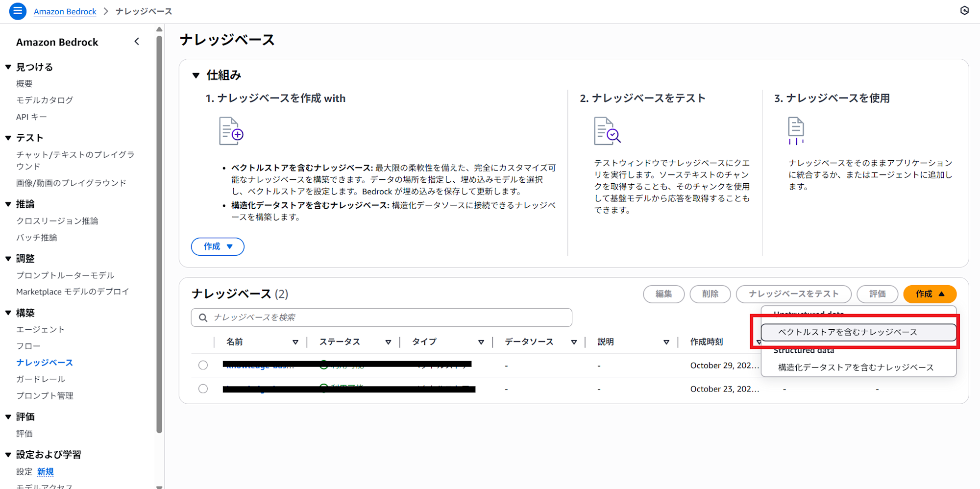Select the radio button for the October 23 row
Screen dimensions: 980x489
203,389
